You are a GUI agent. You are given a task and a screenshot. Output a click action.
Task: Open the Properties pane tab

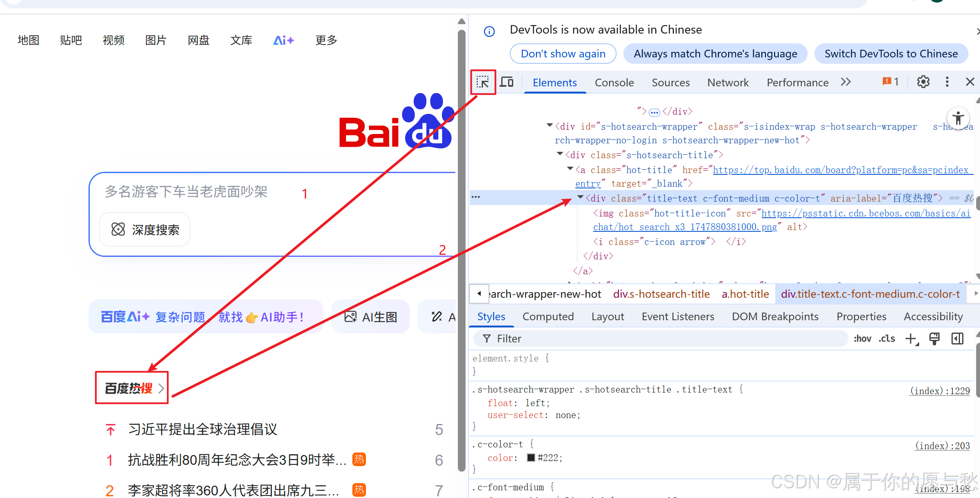point(861,317)
